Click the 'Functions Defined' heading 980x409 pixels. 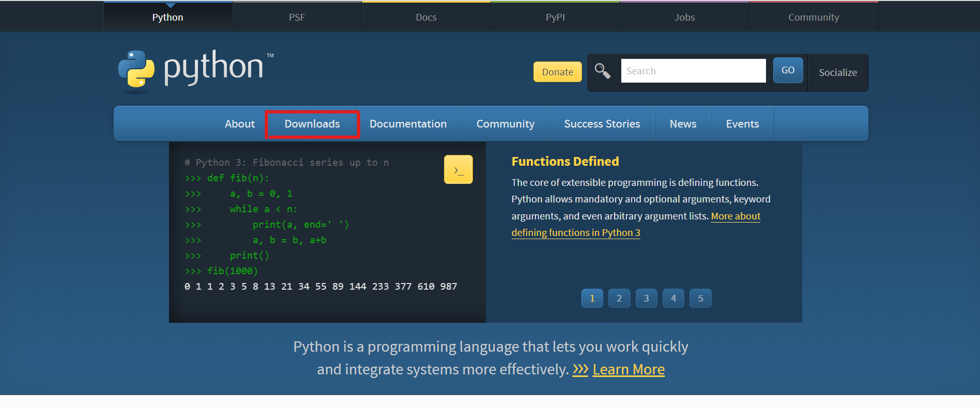pos(565,162)
